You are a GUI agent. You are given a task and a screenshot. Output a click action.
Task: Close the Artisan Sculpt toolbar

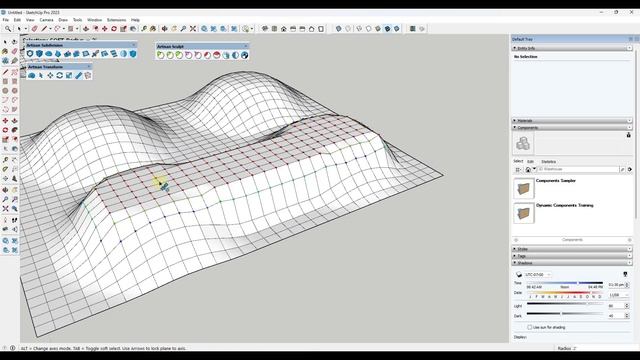click(x=246, y=46)
